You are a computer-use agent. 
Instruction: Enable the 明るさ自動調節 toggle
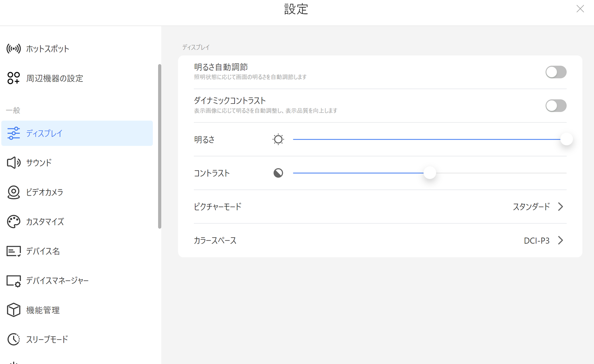pos(556,72)
